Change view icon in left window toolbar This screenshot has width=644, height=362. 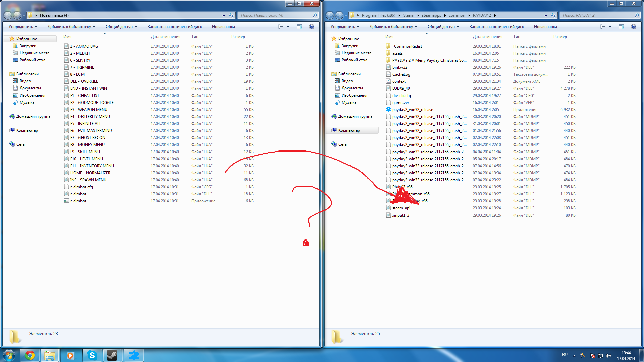281,27
